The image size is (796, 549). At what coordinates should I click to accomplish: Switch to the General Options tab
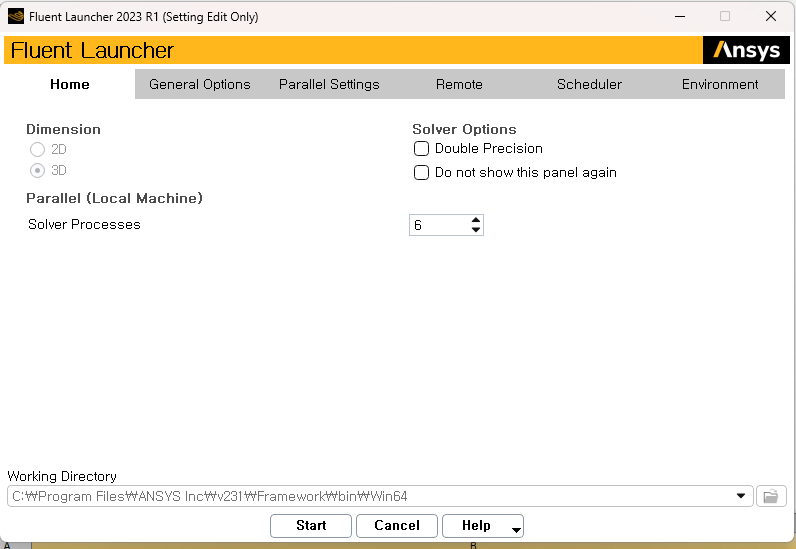pos(200,84)
